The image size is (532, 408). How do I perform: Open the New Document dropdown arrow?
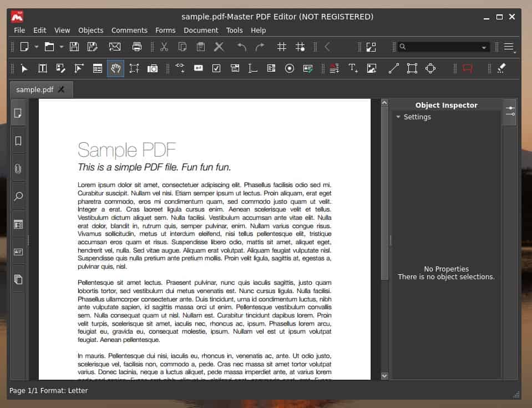(36, 47)
